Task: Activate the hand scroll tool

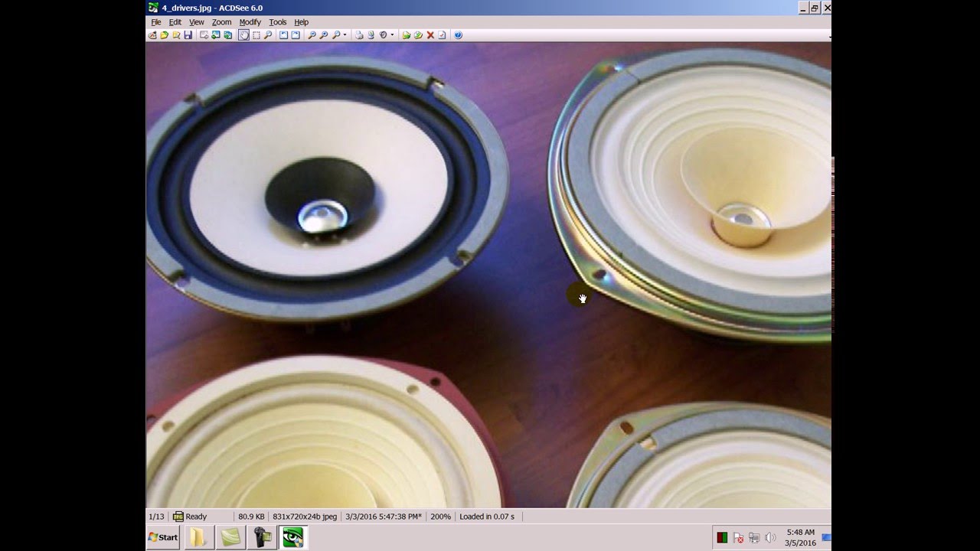Action: tap(243, 35)
